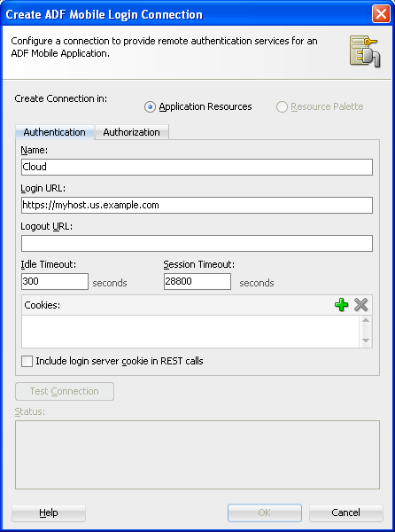Click the 'Login URL:' label
Viewport: 395px width, 532px height.
click(43, 188)
